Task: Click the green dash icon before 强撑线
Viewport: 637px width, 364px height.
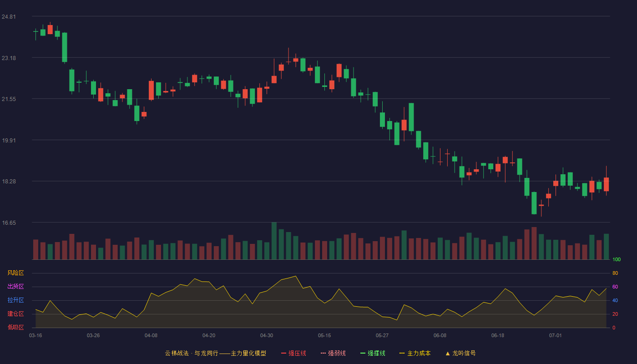Action: [363, 353]
